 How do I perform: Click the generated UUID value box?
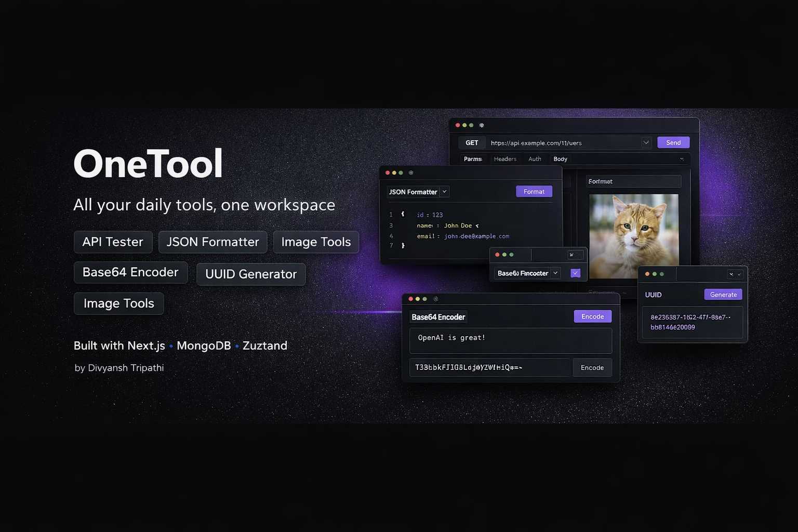coord(693,322)
